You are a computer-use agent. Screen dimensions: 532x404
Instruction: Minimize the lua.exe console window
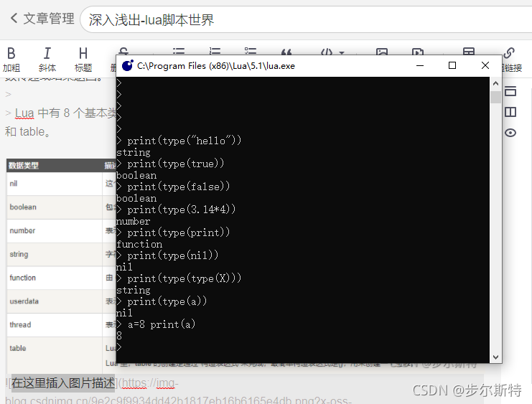click(419, 66)
